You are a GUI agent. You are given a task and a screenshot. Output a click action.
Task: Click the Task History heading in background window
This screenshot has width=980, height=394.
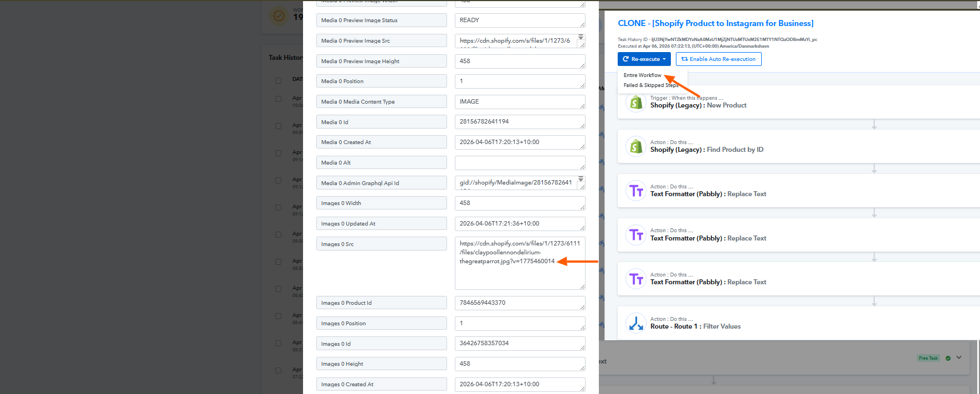pos(286,58)
